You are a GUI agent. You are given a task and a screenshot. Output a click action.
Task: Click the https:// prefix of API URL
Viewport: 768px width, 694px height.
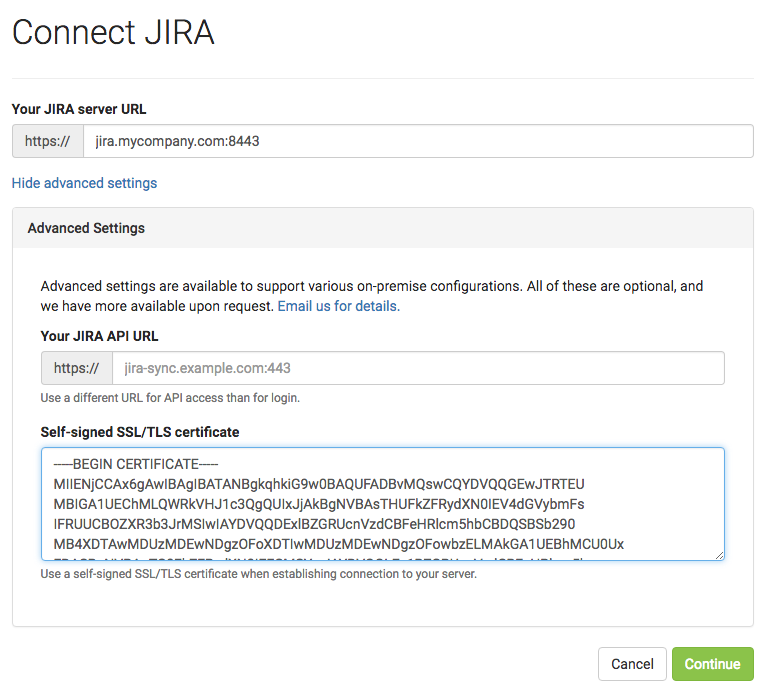(x=77, y=368)
